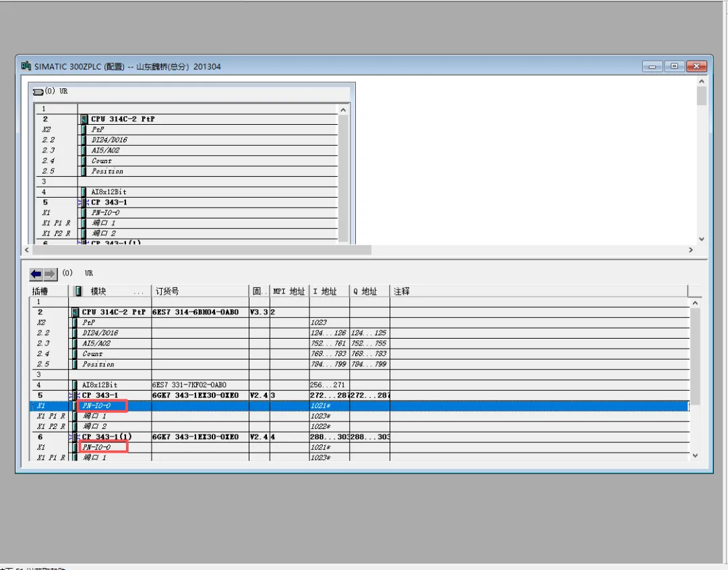Screen dimensions: 728x570
Task: Click order number 6GK7 343-1EX30-0XE0 in CP 343-1(1) row
Action: point(195,436)
